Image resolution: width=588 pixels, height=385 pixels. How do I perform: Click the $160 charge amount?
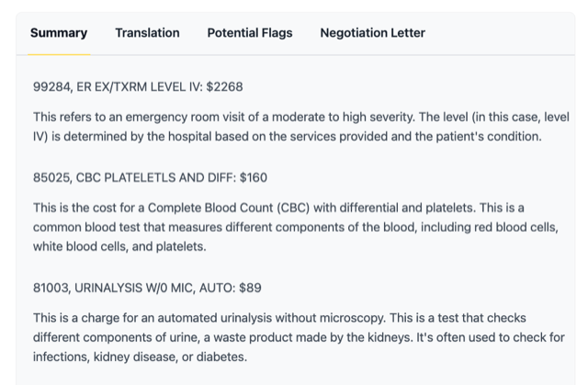pyautogui.click(x=254, y=177)
